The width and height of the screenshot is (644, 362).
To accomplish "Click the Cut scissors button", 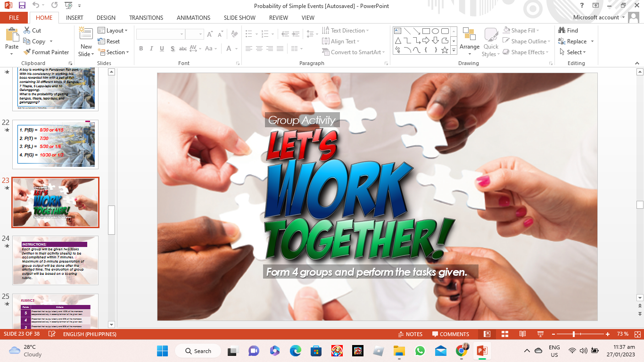I will pos(32,31).
